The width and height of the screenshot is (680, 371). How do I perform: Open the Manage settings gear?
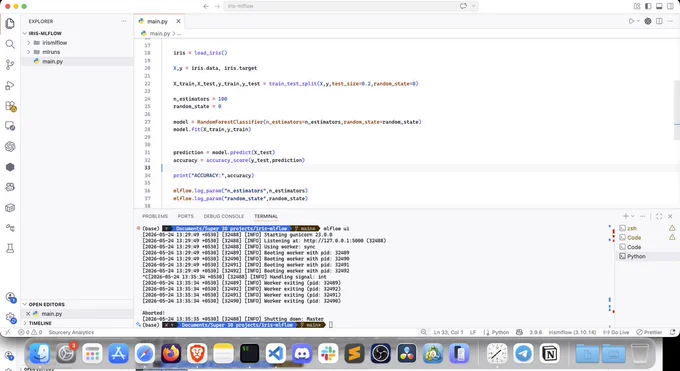coord(10,318)
